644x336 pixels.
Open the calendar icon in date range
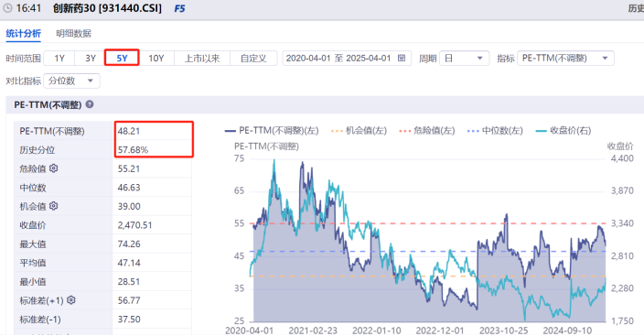tap(402, 58)
